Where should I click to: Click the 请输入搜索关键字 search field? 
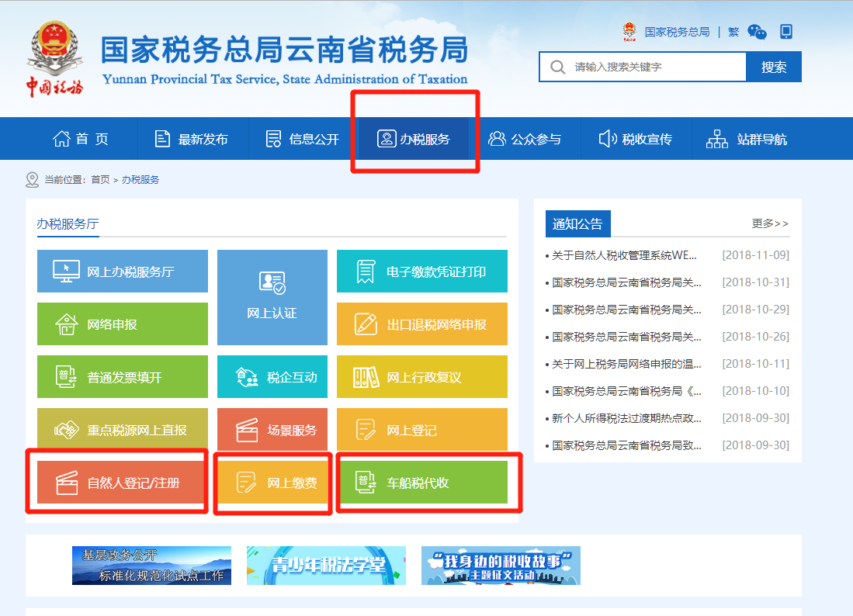pos(643,67)
